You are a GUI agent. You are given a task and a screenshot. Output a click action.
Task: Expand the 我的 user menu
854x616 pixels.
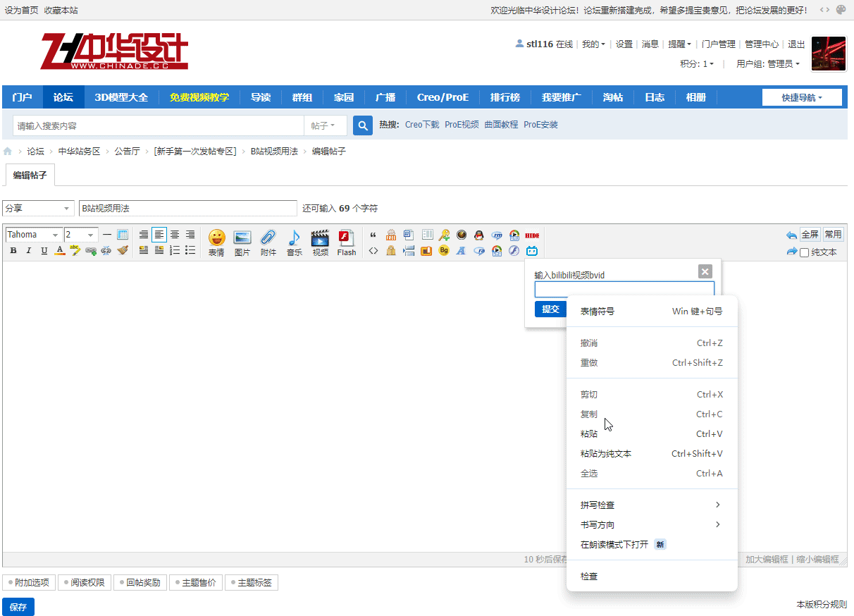[x=593, y=44]
